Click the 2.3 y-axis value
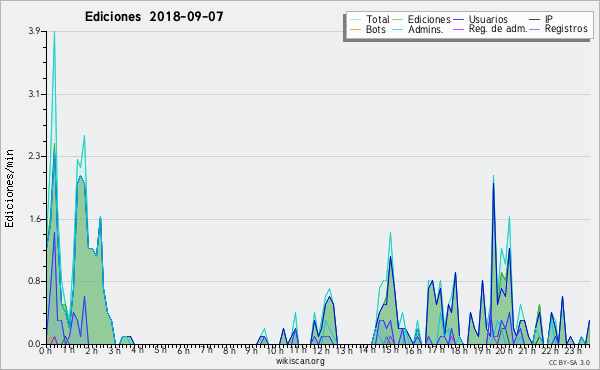600x370 pixels. [34, 156]
